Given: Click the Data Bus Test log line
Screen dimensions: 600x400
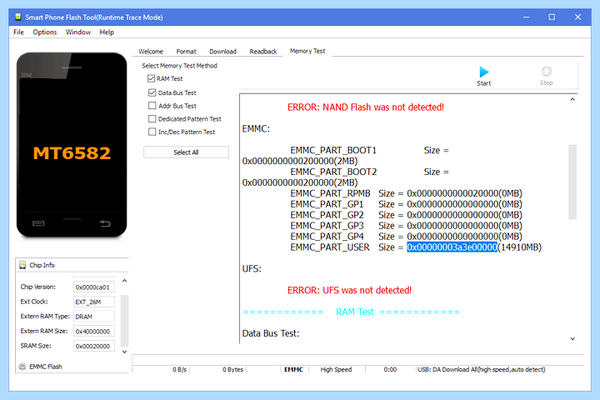Looking at the screenshot, I should [x=271, y=333].
